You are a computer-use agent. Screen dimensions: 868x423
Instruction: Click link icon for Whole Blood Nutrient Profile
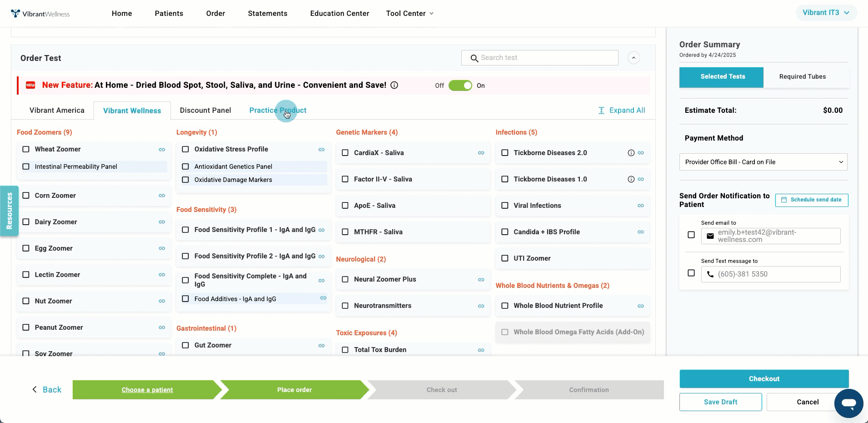click(640, 306)
